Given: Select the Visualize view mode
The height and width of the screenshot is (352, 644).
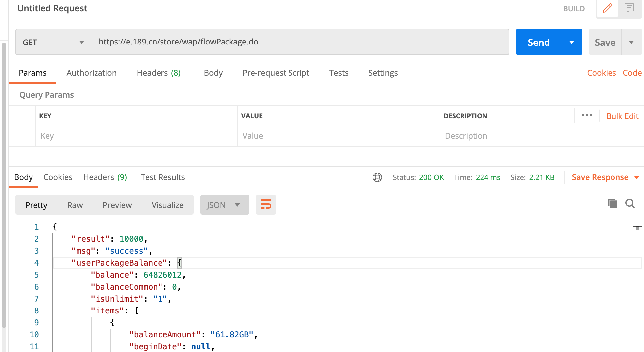Looking at the screenshot, I should click(167, 205).
